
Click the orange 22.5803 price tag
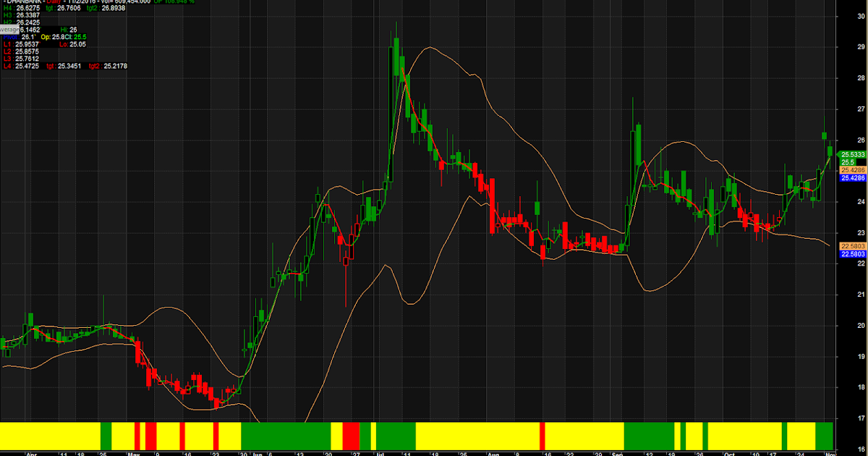853,246
